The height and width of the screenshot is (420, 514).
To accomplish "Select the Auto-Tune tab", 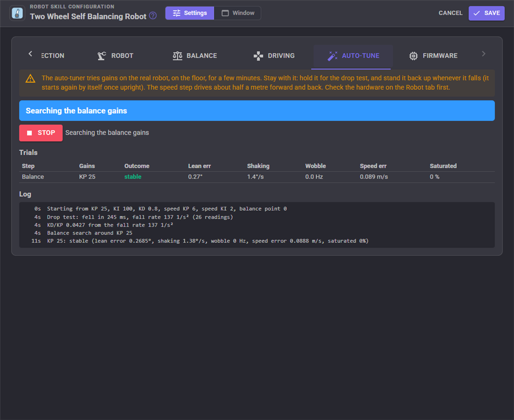I will point(353,56).
